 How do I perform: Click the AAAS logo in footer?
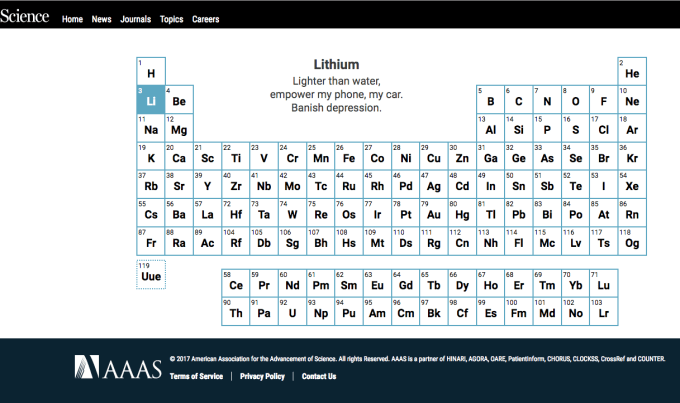pyautogui.click(x=117, y=367)
